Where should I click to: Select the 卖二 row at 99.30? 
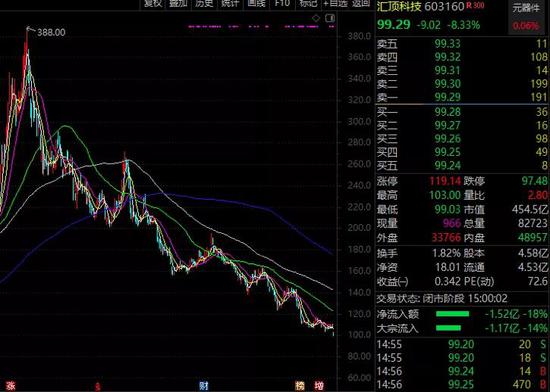462,84
